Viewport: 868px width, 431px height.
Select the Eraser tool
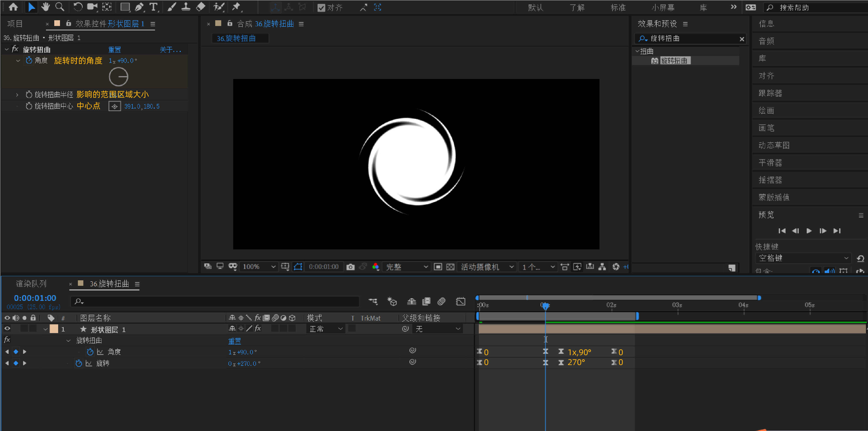pos(201,7)
